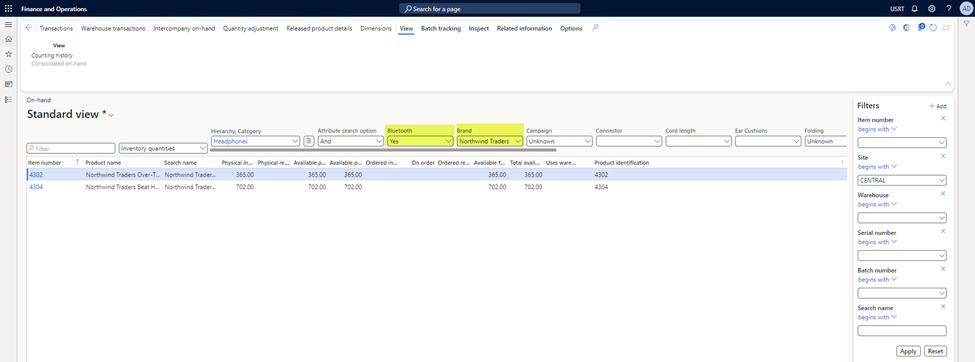Open Options tab
Screen dimensions: 975x362
tap(571, 29)
